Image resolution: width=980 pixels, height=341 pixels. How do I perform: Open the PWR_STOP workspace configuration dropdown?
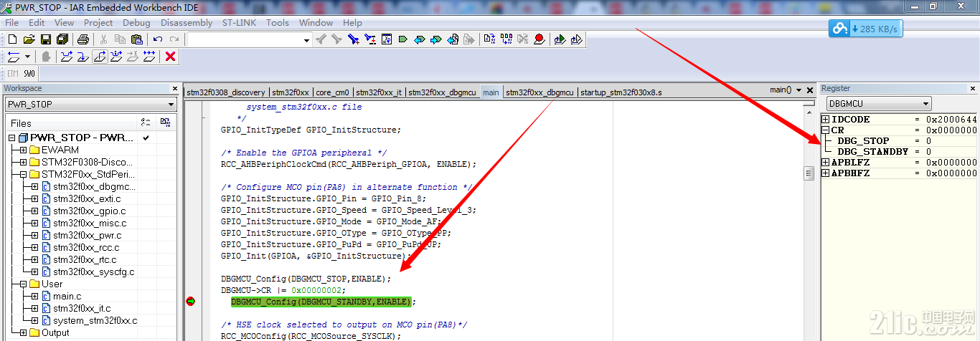(x=169, y=105)
